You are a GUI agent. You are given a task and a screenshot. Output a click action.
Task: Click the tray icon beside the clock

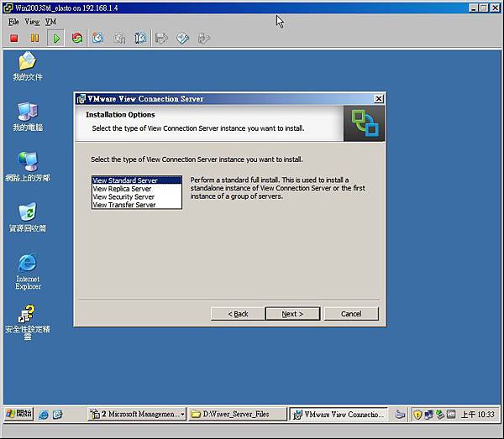[451, 415]
